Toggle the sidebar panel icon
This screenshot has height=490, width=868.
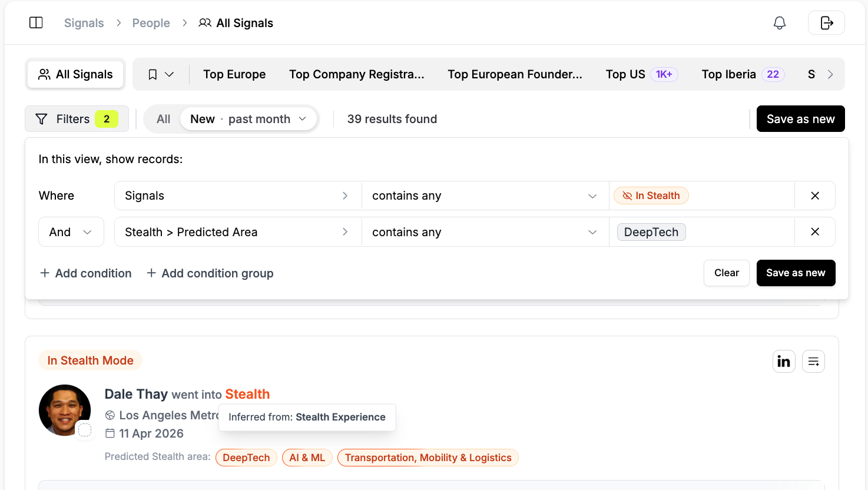36,23
